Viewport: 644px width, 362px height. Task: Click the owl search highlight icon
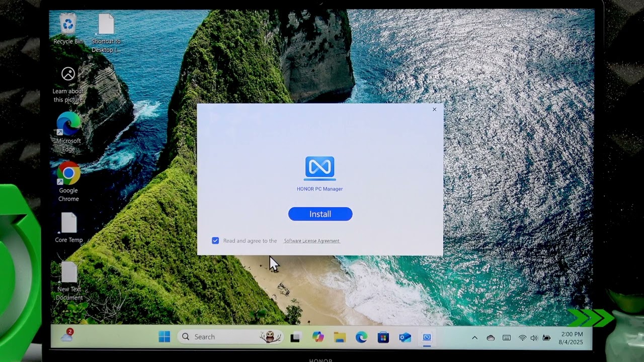(270, 337)
